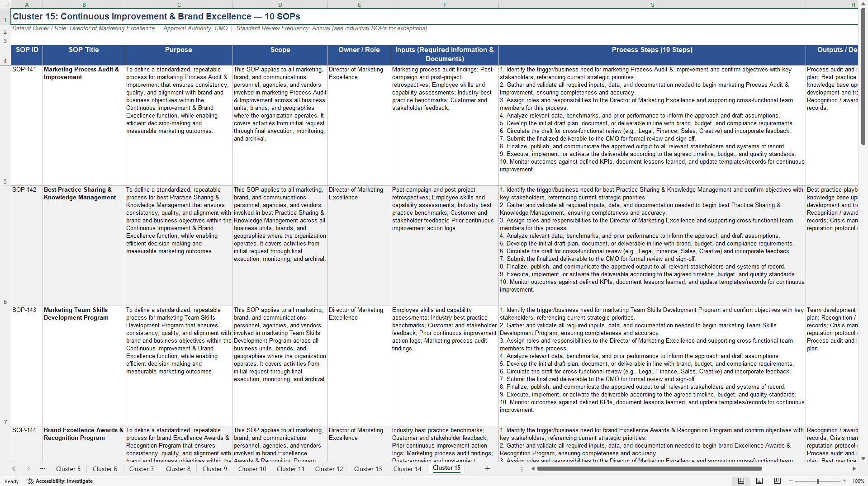Open the Cluster 9 sheet tab
Viewport: 868px width, 486px height.
click(x=215, y=469)
